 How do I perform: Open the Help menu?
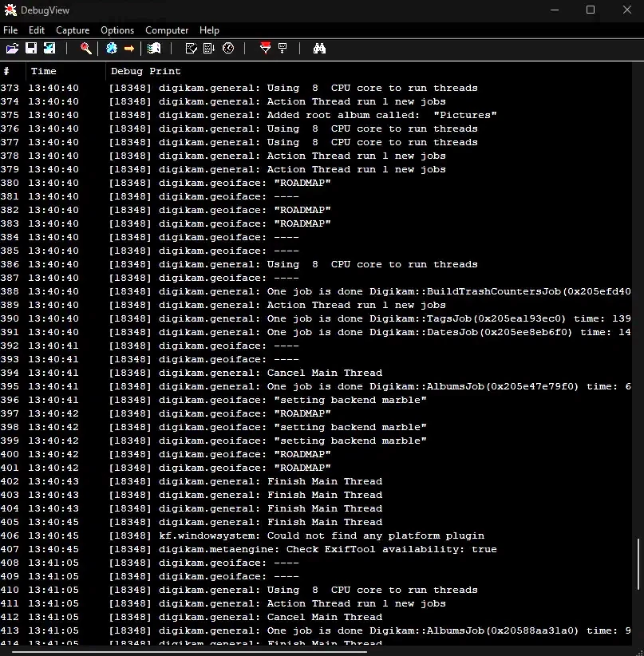click(209, 30)
